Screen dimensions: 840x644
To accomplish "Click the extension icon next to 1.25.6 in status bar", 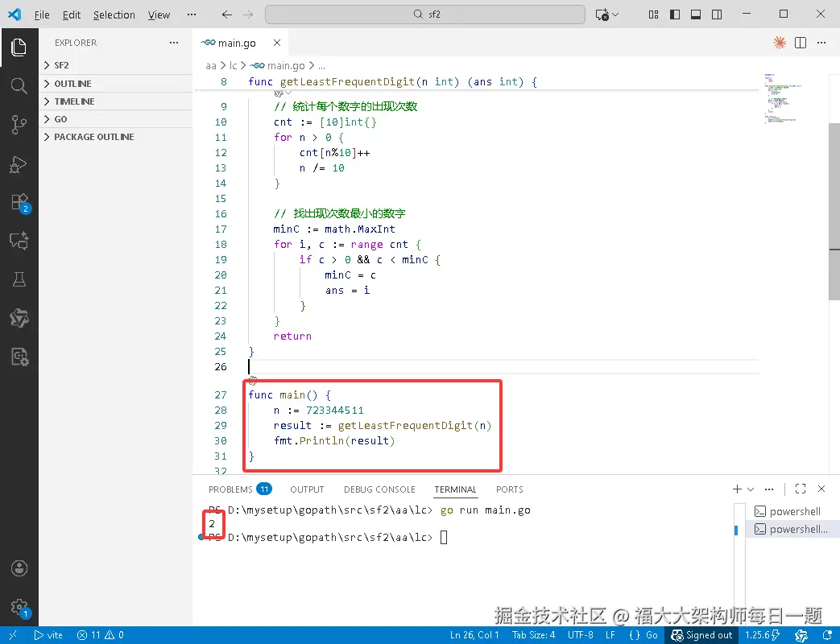I will coord(801,635).
